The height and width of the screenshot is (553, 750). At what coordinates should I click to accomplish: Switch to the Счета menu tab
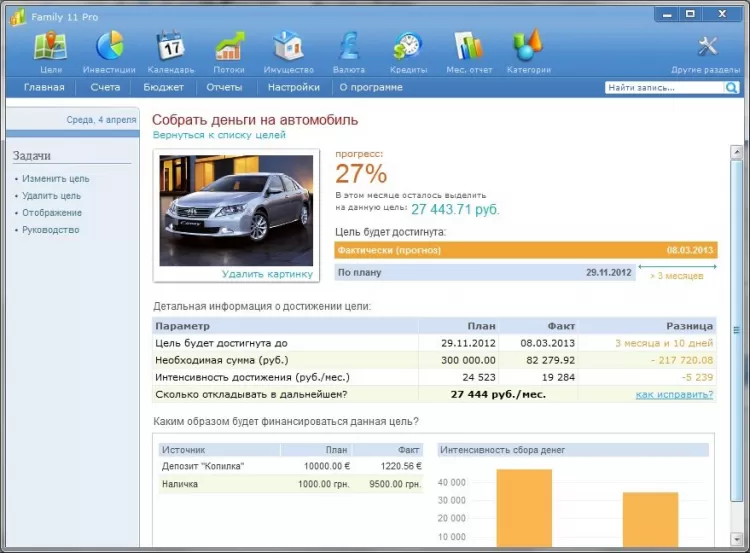click(105, 88)
